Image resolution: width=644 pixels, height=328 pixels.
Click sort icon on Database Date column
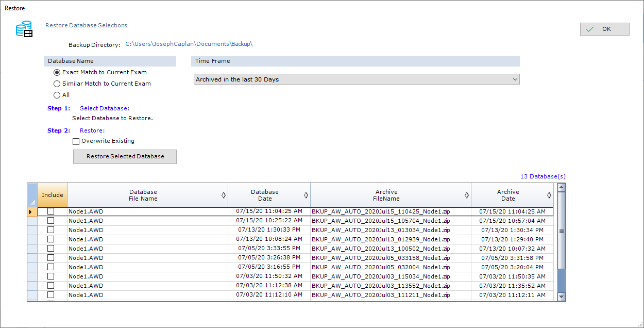(306, 195)
